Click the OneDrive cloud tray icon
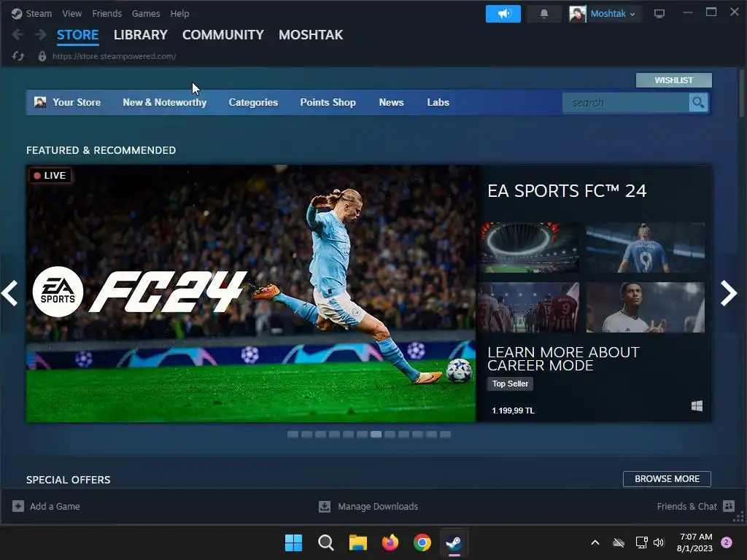Screen dimensions: 747x560 pyautogui.click(x=619, y=542)
